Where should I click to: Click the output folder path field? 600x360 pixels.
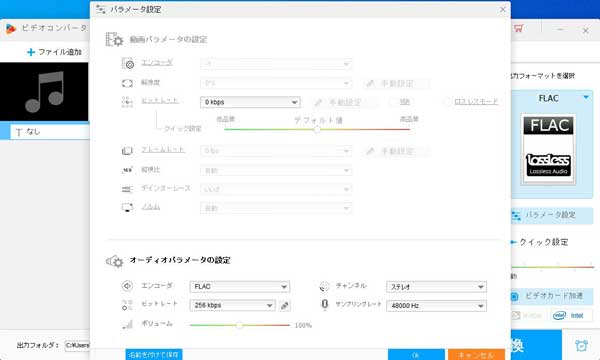pyautogui.click(x=77, y=345)
